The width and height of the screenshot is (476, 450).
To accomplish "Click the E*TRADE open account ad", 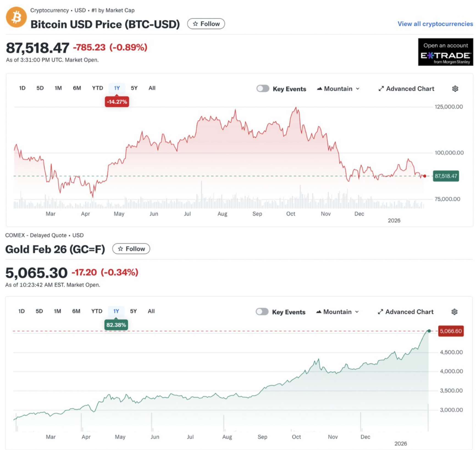I will (x=445, y=52).
